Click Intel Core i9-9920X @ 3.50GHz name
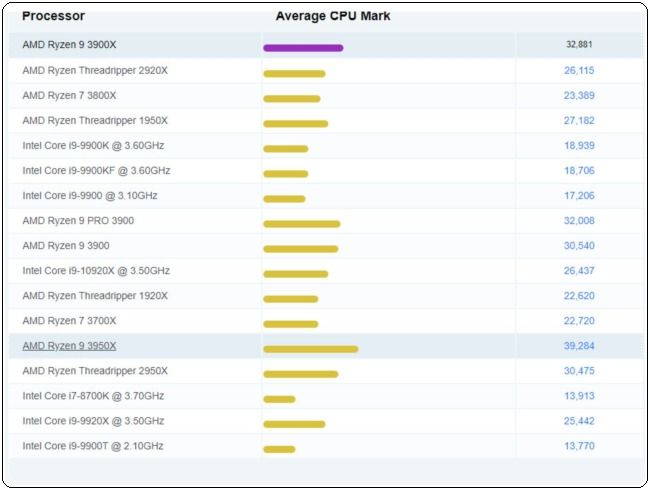This screenshot has width=650, height=490. click(x=93, y=421)
